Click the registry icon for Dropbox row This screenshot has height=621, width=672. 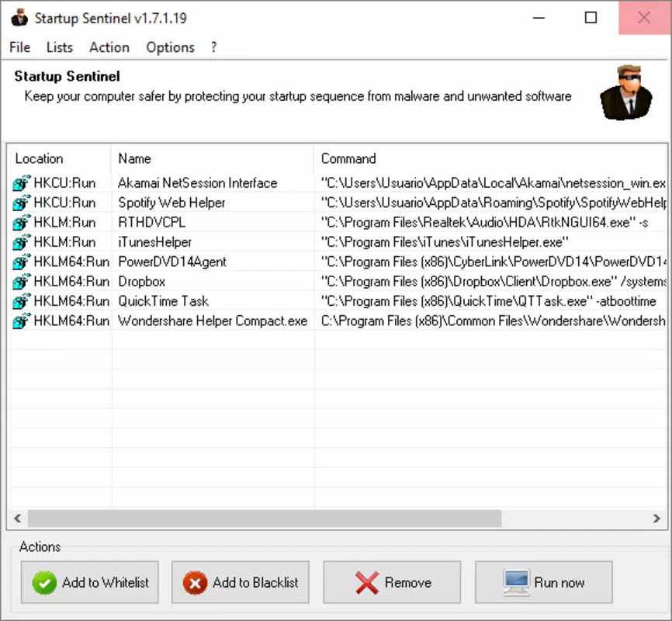[x=22, y=281]
